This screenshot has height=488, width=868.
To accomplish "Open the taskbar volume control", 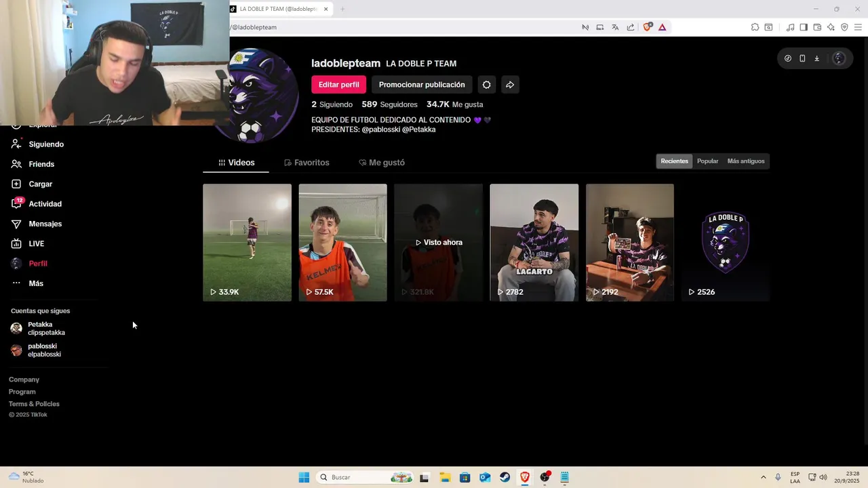I will [823, 477].
